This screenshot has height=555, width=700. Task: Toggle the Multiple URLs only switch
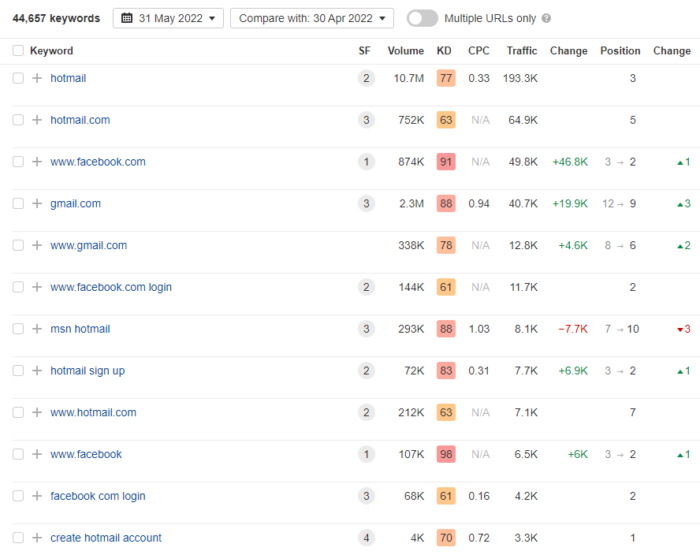(422, 18)
